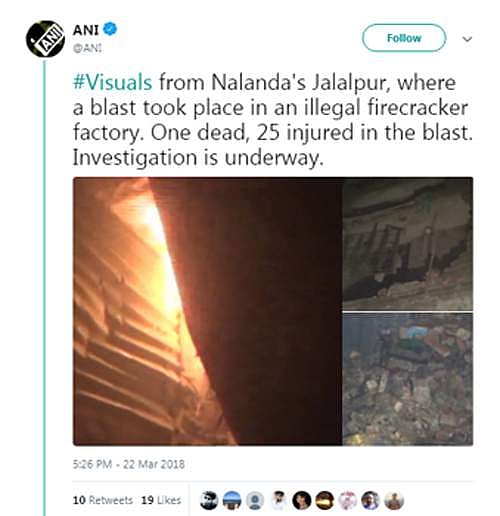This screenshot has width=500, height=516.
Task: Open the bottom-right rubble debris photo
Action: (408, 379)
